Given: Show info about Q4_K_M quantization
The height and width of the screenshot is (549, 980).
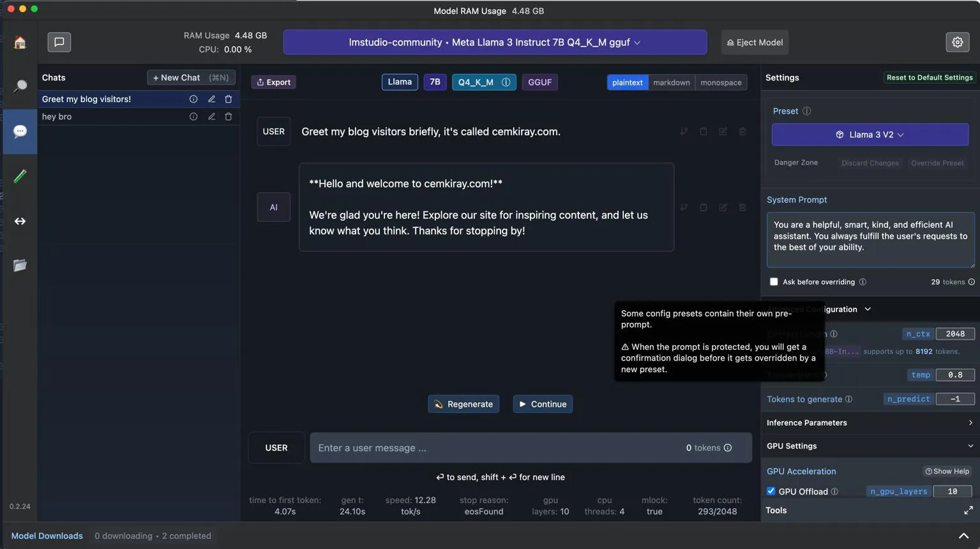Looking at the screenshot, I should coord(506,82).
